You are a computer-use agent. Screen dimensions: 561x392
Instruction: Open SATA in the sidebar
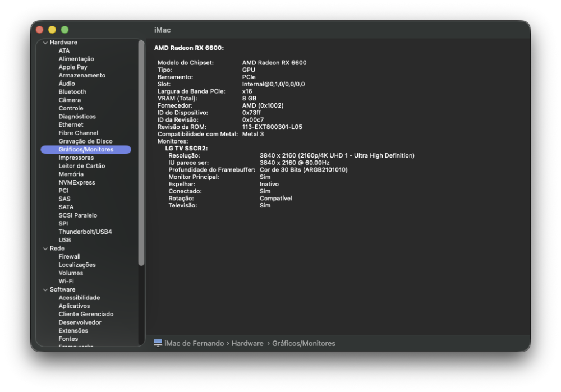(66, 207)
